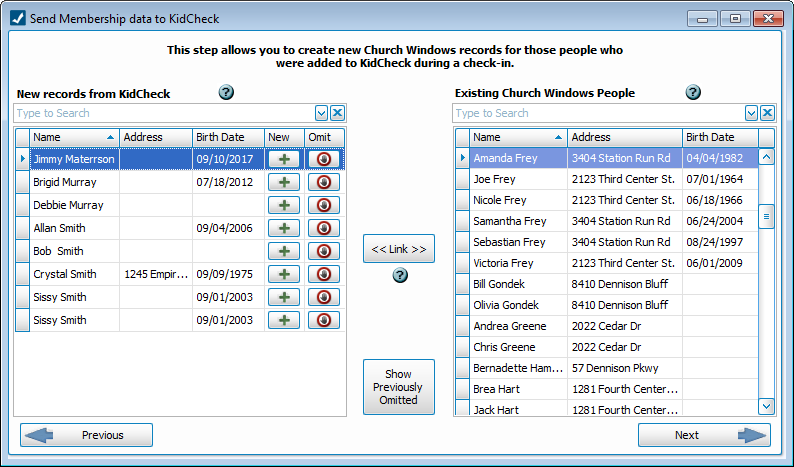Sort KidCheck records by Birth Date
The height and width of the screenshot is (467, 794).
point(227,137)
